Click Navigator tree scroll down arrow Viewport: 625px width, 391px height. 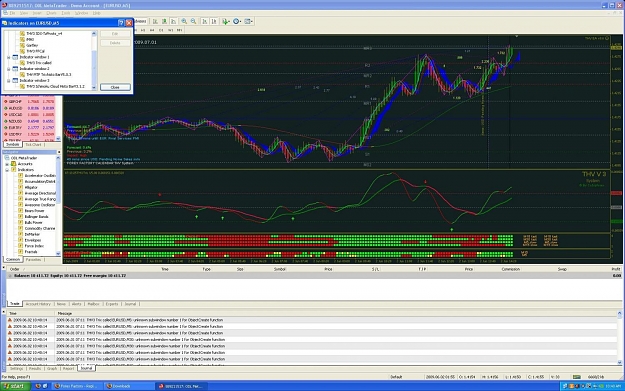(59, 253)
